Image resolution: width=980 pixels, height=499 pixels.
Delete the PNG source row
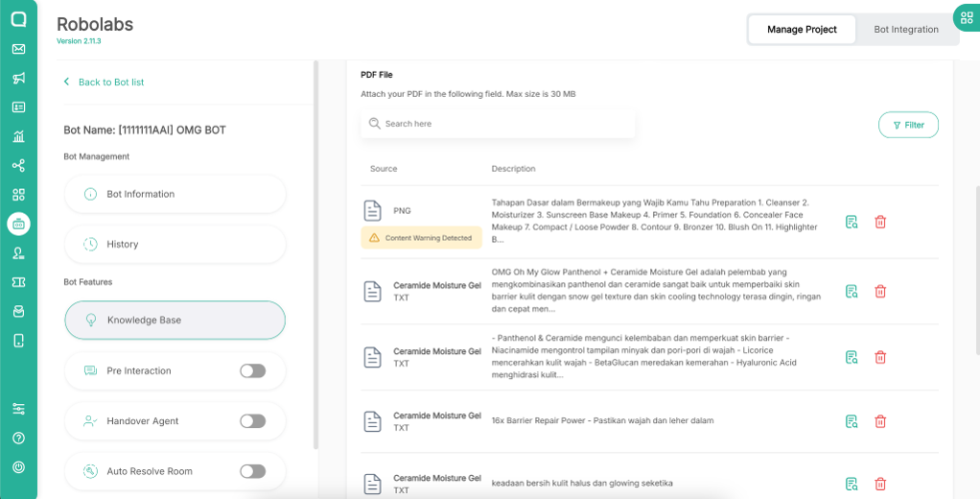coord(880,222)
